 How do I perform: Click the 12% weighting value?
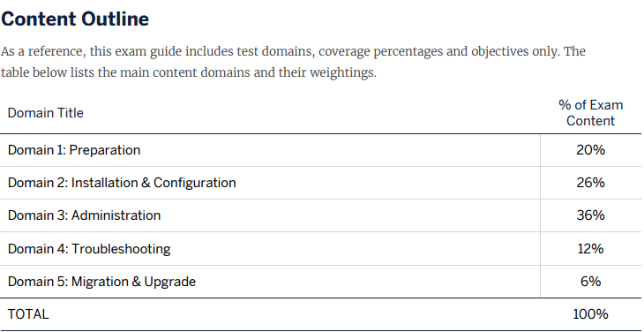590,249
